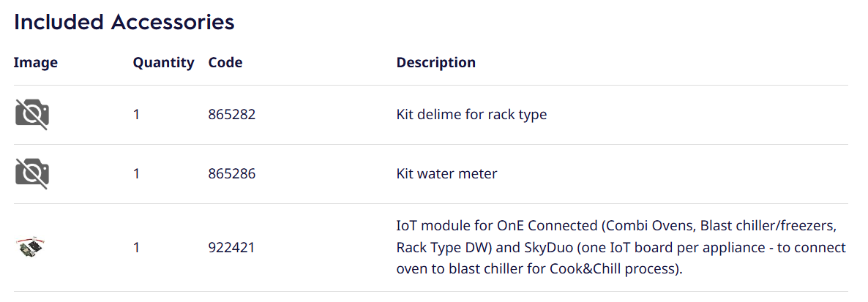
Task: Select accessory code 922421
Action: (x=232, y=248)
